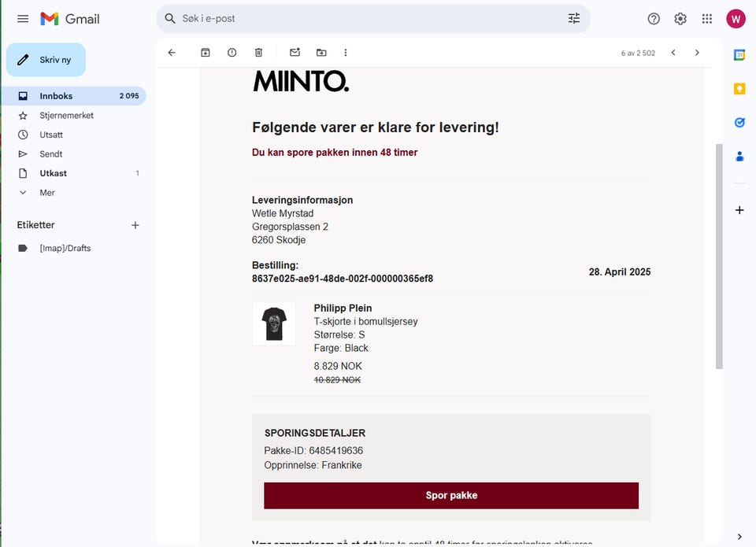This screenshot has width=756, height=547.
Task: Report this email as spam
Action: point(232,53)
